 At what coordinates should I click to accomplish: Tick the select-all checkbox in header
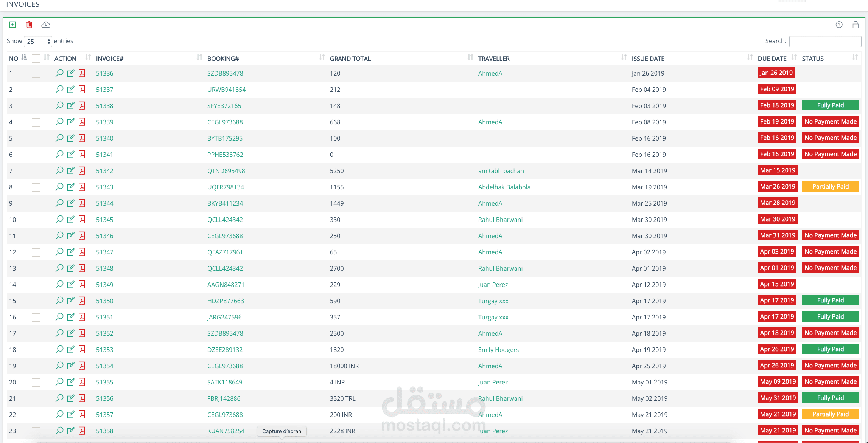tap(36, 59)
